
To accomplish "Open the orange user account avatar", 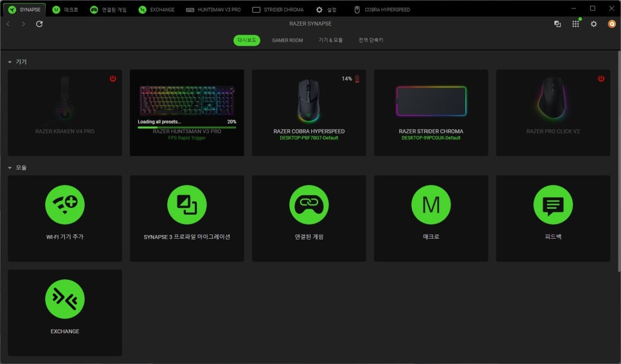I will 611,24.
